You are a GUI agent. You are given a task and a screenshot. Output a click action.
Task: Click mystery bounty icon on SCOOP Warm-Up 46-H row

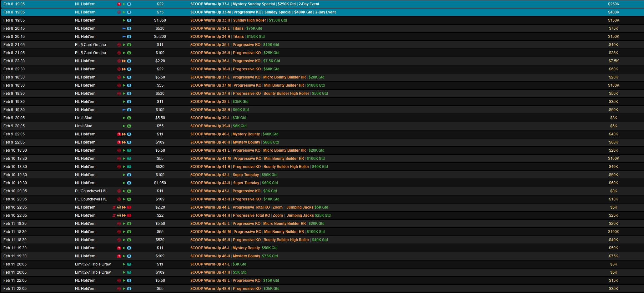click(119, 256)
